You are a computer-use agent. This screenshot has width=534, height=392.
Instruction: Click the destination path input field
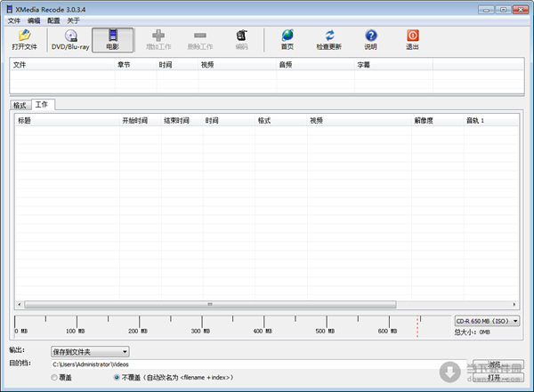(x=249, y=364)
